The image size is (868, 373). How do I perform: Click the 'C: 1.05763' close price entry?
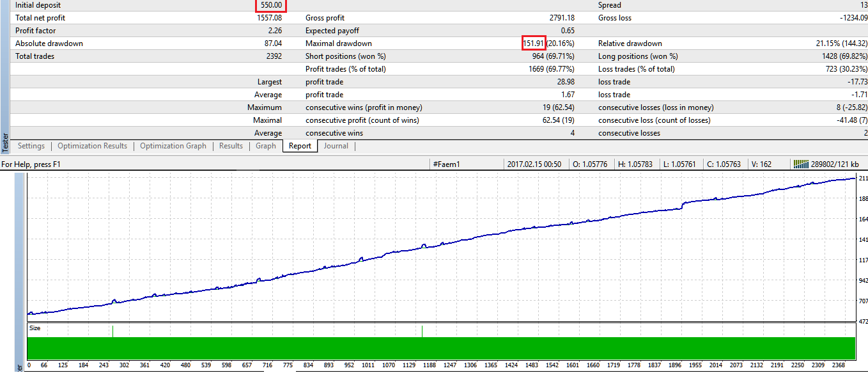tap(724, 164)
